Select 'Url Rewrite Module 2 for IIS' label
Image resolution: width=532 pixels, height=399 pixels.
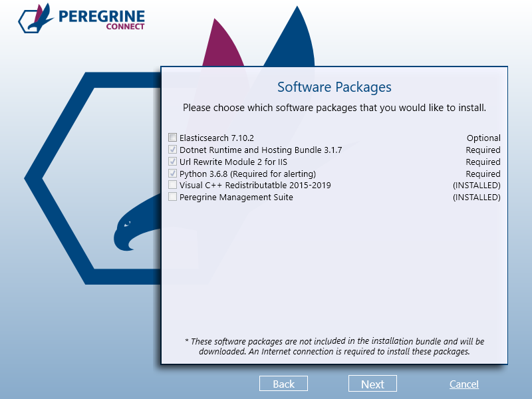coord(233,162)
